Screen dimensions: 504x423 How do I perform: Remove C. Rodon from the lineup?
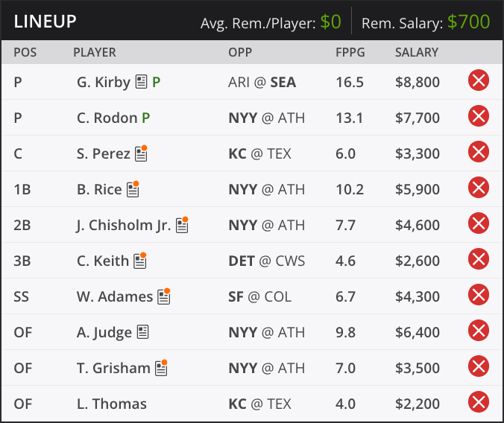(479, 116)
